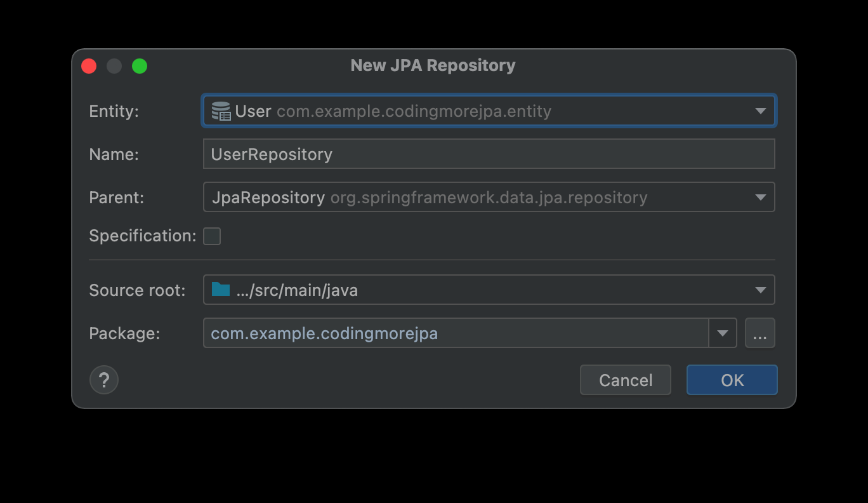Click the gray minimize window button
The image size is (868, 503).
[x=114, y=66]
